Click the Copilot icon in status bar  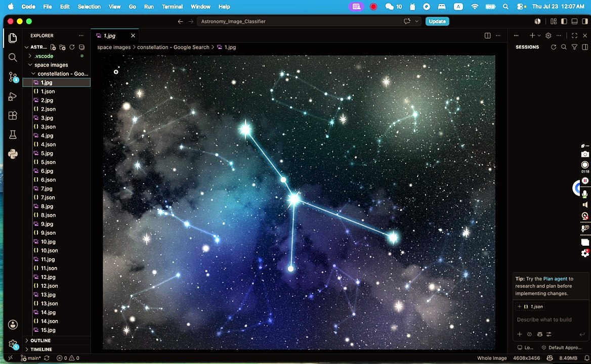550,358
